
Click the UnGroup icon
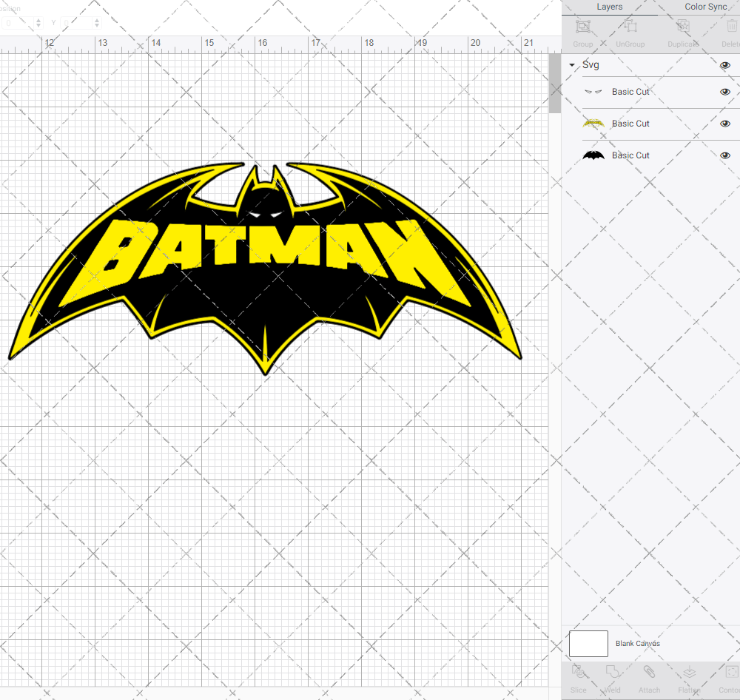click(x=630, y=27)
